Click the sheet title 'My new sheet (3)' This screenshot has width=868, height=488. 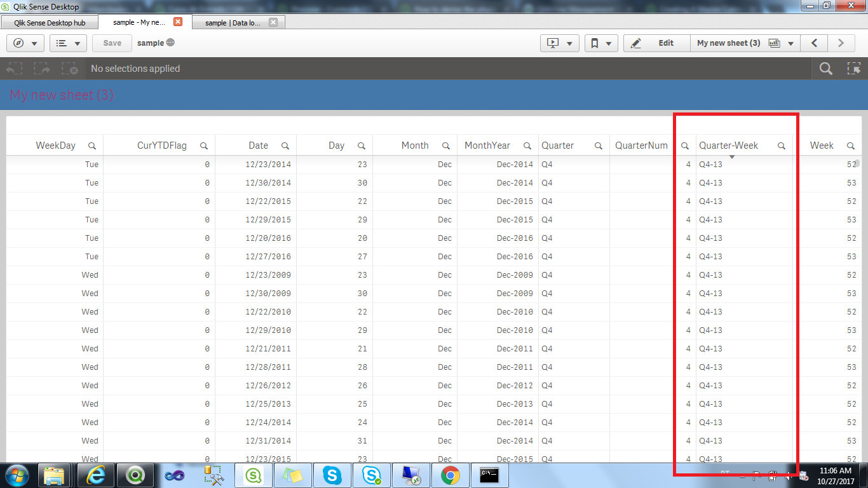tap(62, 95)
